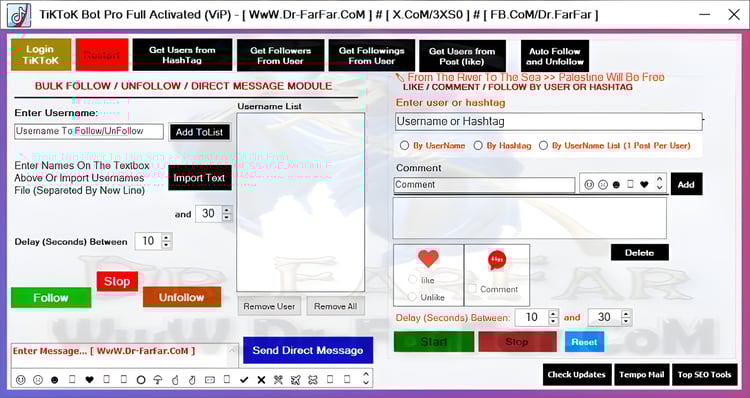
Task: Click the Send Direct Message button
Action: (308, 350)
